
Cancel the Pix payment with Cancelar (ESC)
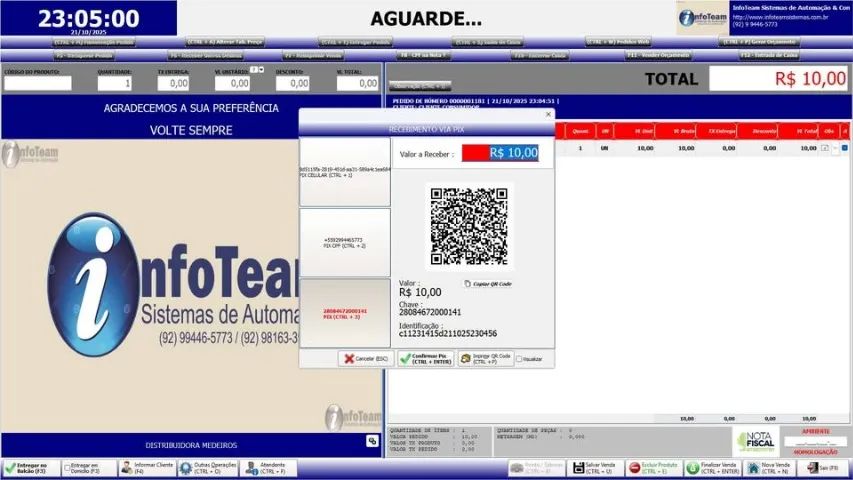[x=366, y=359]
